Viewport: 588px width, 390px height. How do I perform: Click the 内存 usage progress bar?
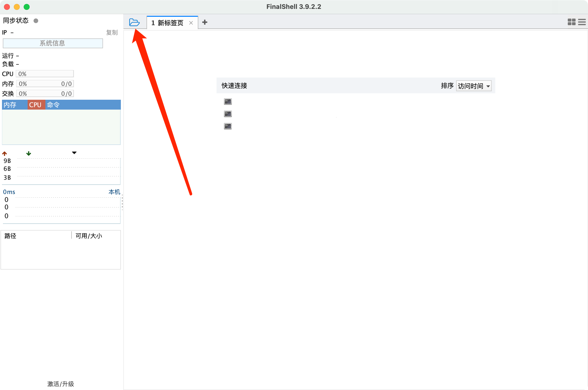[45, 84]
